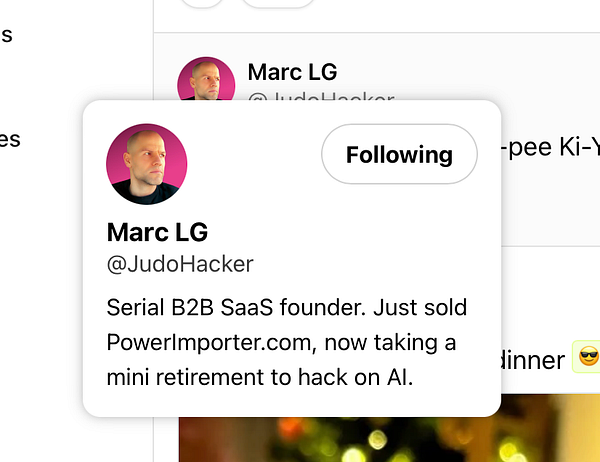
Task: Click the word "dinner" in the second post
Action: (x=533, y=360)
